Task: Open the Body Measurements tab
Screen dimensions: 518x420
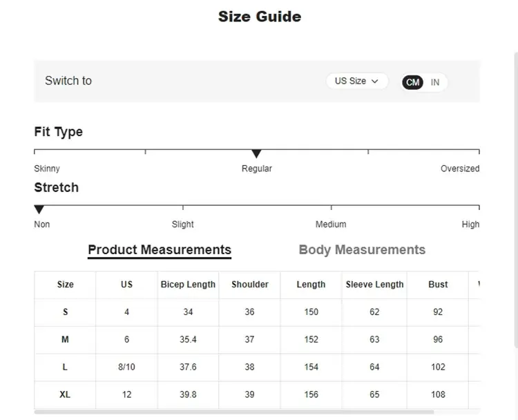Action: click(362, 250)
